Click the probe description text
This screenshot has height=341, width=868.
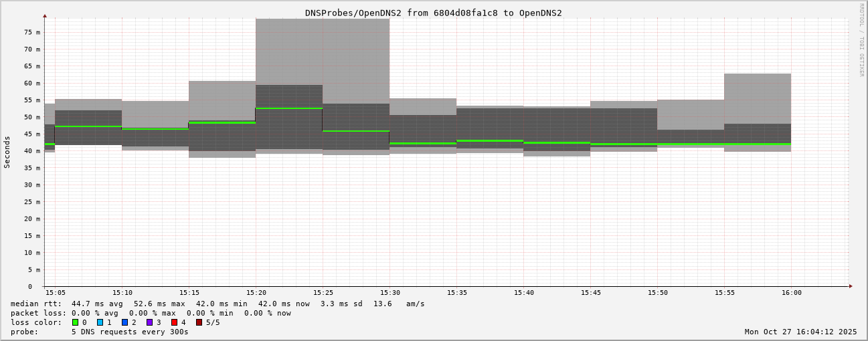pyautogui.click(x=100, y=332)
